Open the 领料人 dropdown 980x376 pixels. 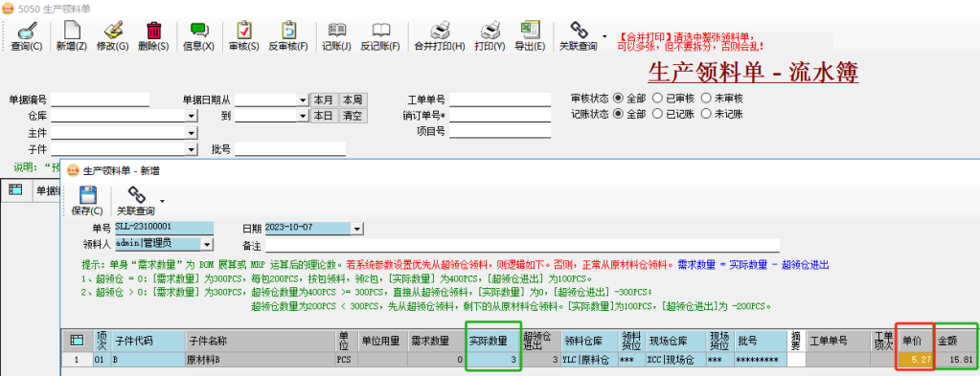click(x=208, y=244)
